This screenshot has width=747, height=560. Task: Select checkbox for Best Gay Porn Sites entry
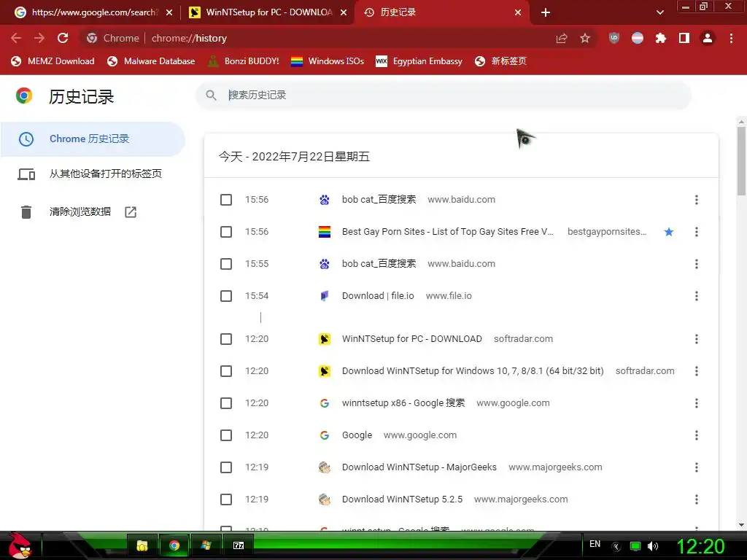[x=226, y=232]
